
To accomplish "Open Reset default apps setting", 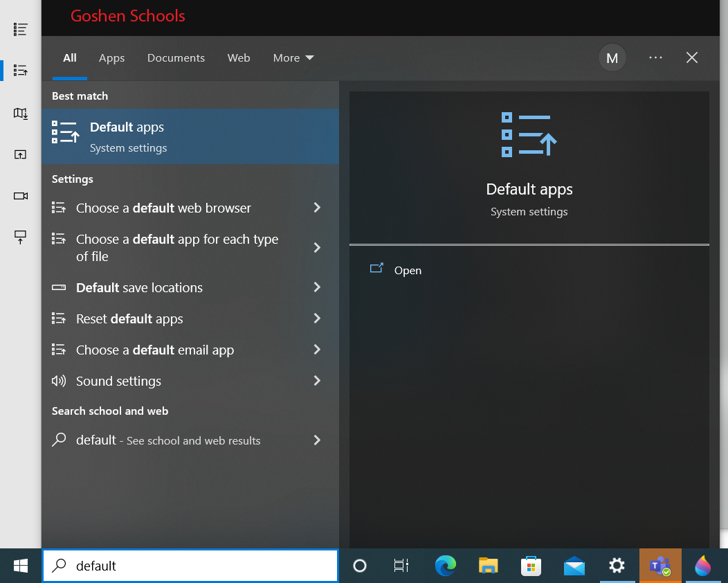I will 190,319.
